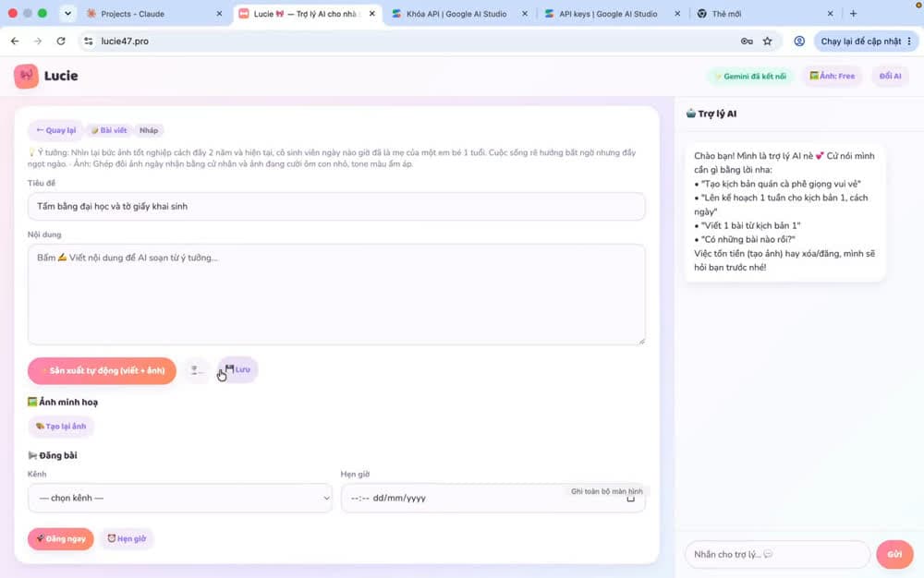924x578 pixels.
Task: Close the Projects - Claude tab
Action: 219,14
